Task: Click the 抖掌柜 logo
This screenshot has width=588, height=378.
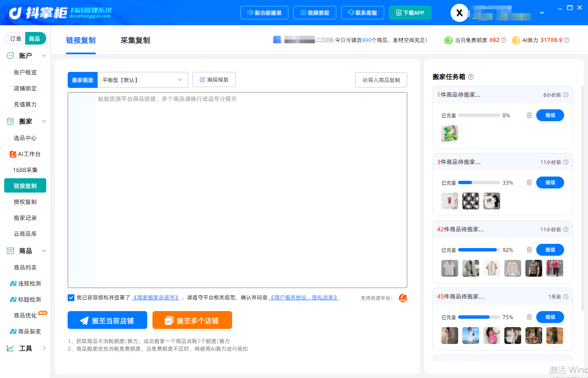Action: coord(60,13)
